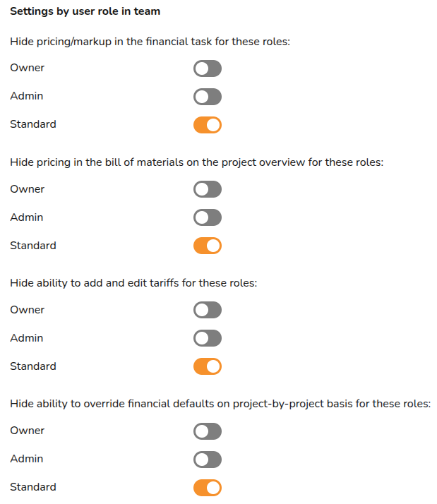
Task: Click the 'Settings by user role in team' heading
Action: [85, 11]
